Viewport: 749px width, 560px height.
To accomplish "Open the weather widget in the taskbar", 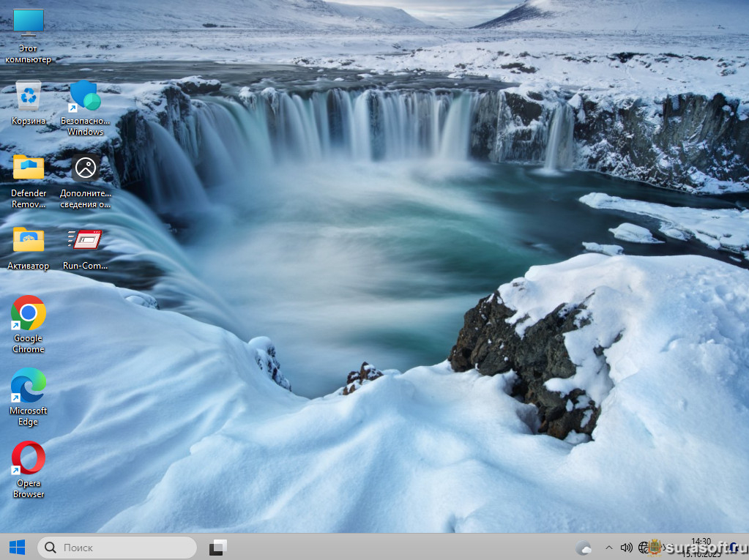I will pos(584,548).
